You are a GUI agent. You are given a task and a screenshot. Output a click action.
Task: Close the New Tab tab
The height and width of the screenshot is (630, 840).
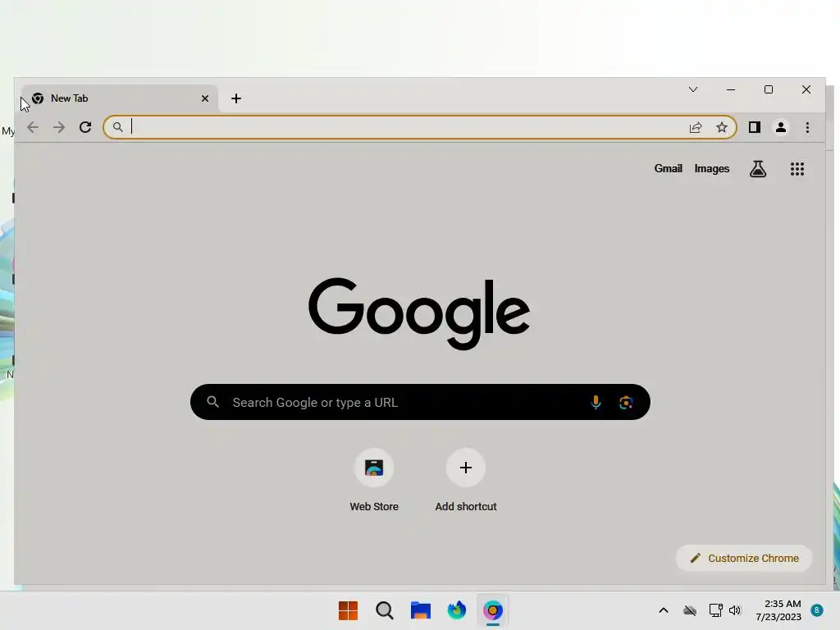(x=204, y=98)
